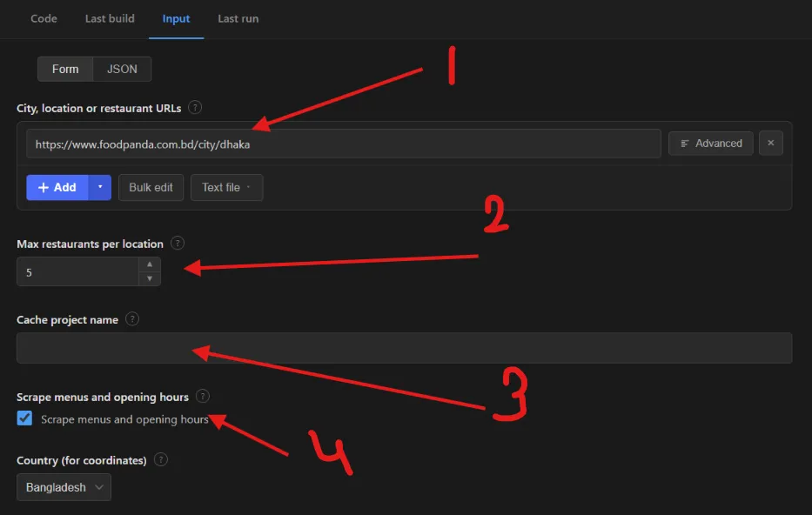Screen dimensions: 812x515
Task: Focus the Max restaurants number field
Action: [77, 271]
